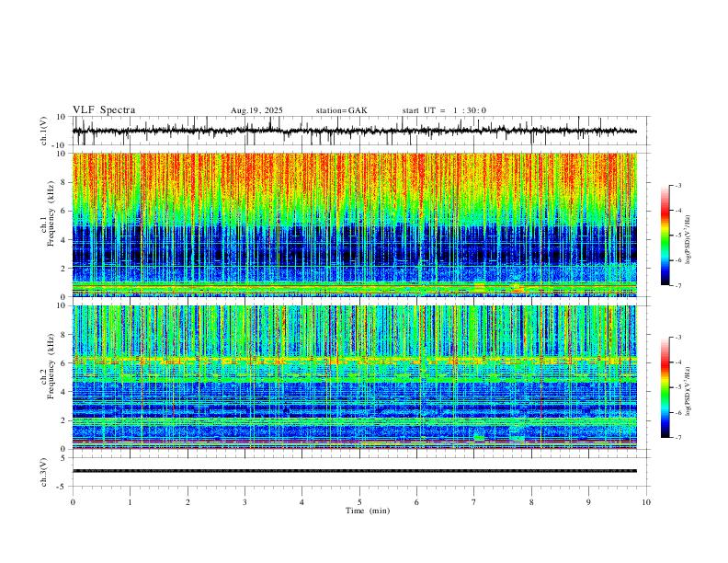This screenshot has width=728, height=563.
Task: Click the lower color scale bar
Action: 665,387
